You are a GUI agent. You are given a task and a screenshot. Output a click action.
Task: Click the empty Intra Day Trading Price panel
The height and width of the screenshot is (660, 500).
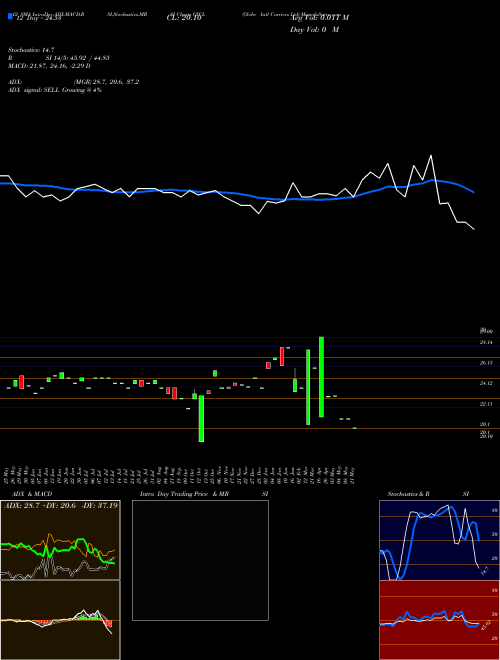click(200, 560)
